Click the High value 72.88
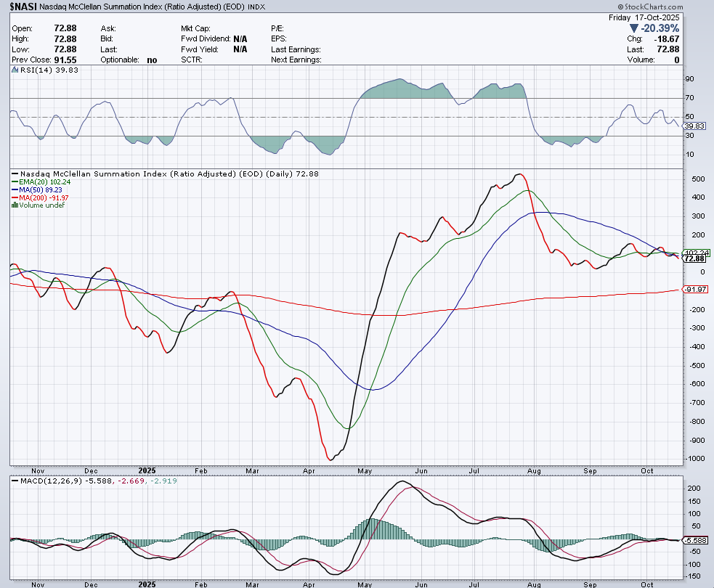 65,39
